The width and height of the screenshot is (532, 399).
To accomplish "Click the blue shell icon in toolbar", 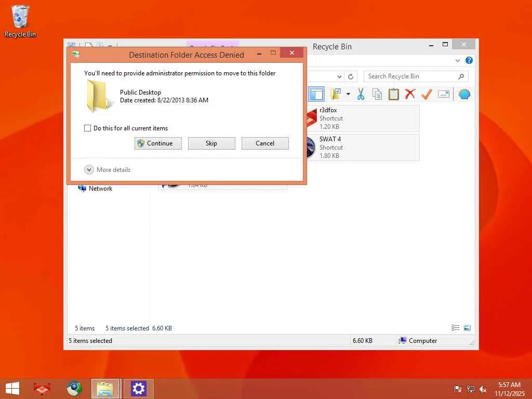I will tap(464, 94).
